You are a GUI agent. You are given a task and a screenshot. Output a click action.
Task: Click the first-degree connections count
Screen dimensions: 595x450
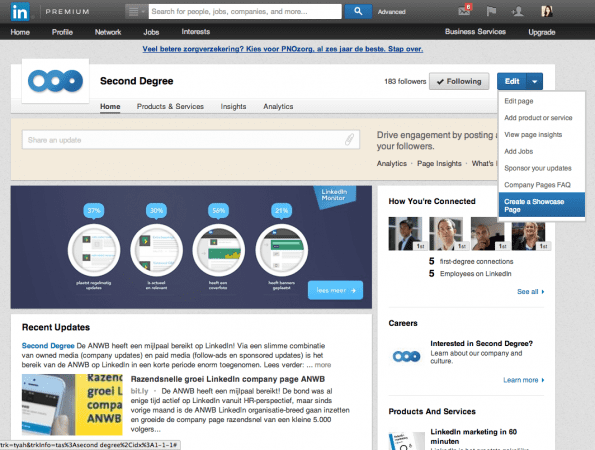471,261
